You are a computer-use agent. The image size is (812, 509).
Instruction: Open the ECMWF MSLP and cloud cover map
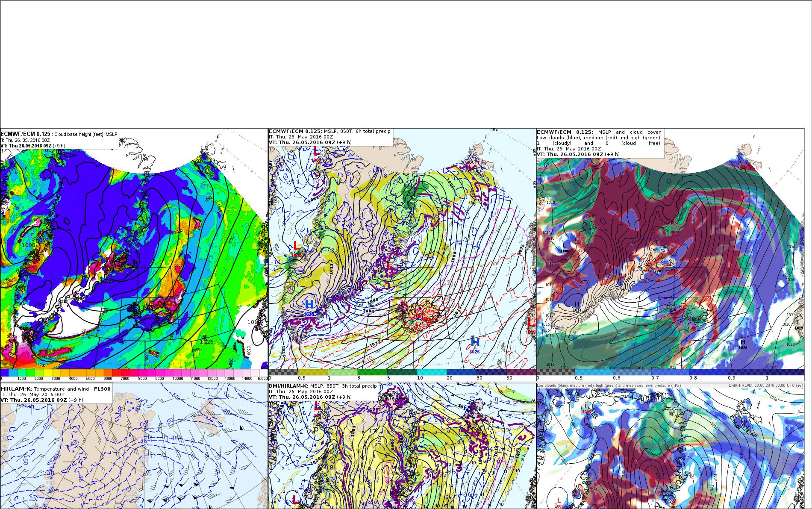[670, 254]
